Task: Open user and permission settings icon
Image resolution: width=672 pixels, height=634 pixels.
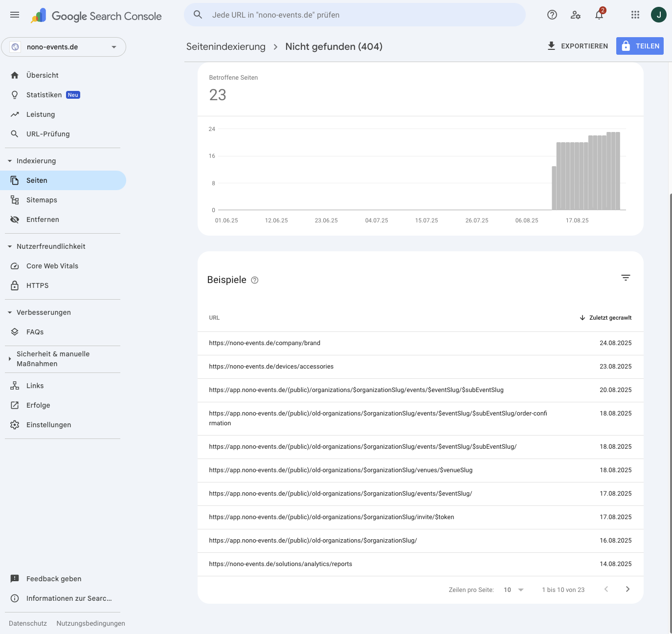Action: click(x=576, y=15)
